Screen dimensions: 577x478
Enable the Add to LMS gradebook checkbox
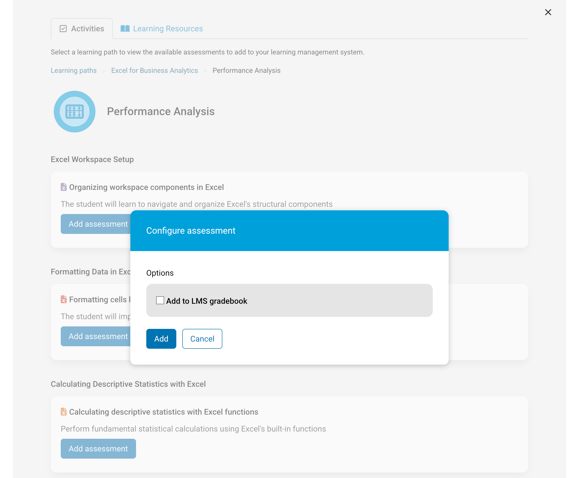point(160,300)
